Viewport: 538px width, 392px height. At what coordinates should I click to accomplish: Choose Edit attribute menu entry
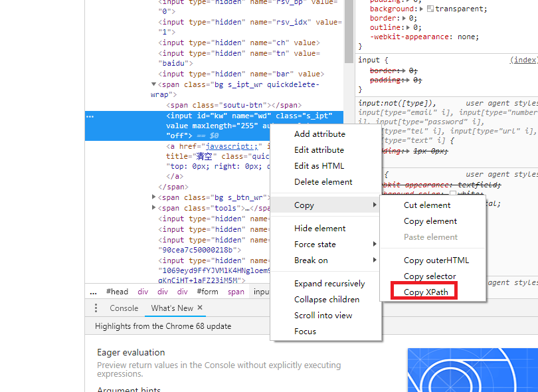[x=319, y=150]
